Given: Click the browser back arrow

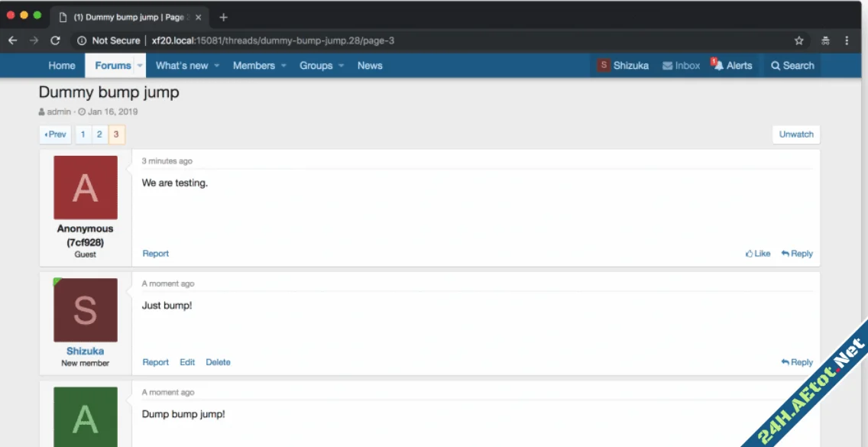Looking at the screenshot, I should point(12,40).
